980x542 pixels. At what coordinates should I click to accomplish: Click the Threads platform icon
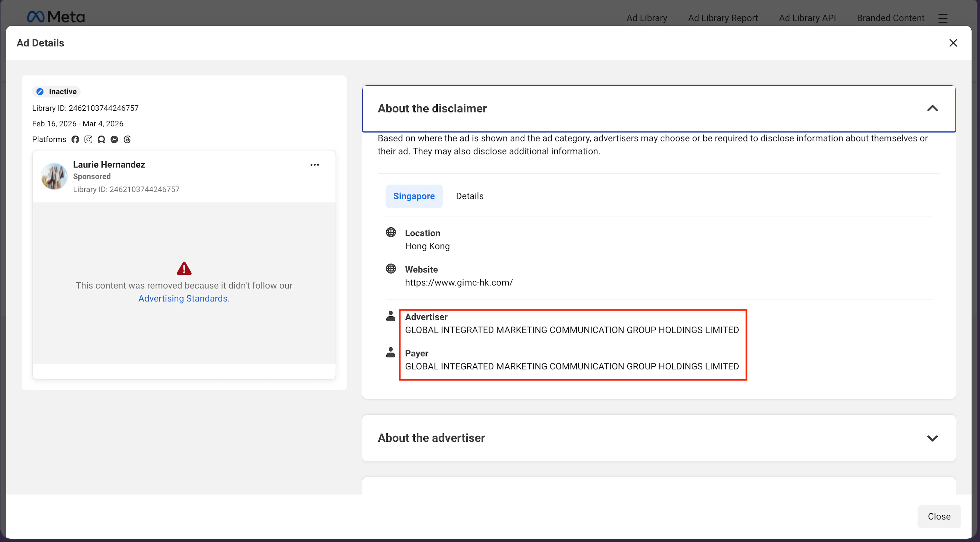[127, 139]
